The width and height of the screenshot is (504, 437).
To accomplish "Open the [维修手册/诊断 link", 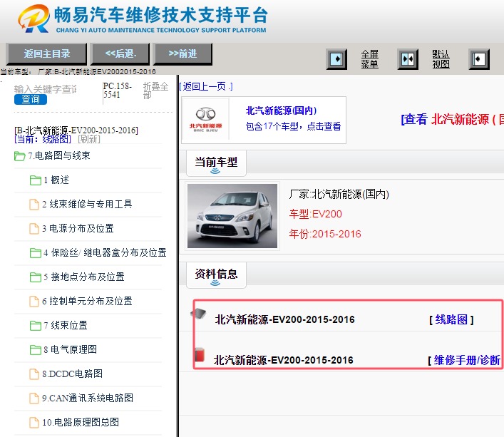I will click(x=464, y=360).
